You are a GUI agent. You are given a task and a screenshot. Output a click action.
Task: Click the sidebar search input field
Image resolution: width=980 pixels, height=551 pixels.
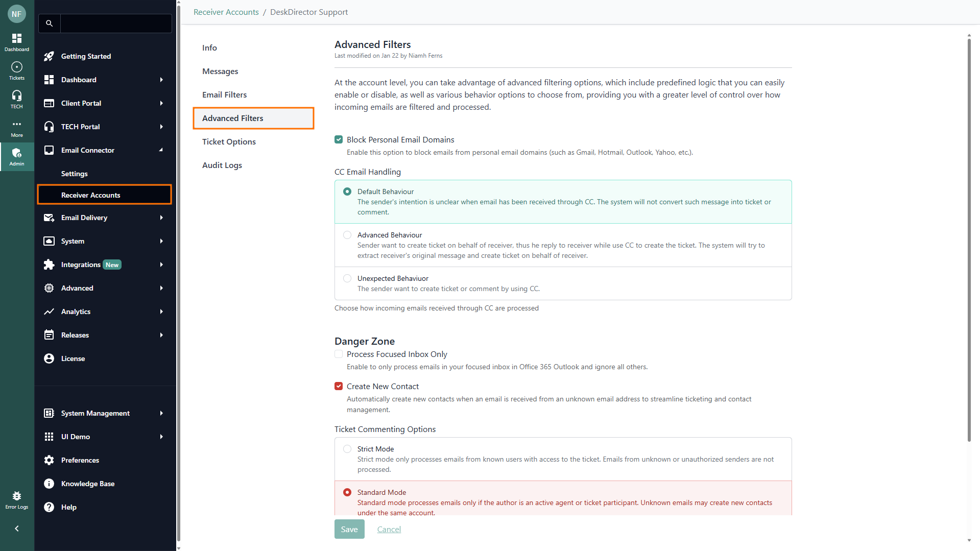116,23
